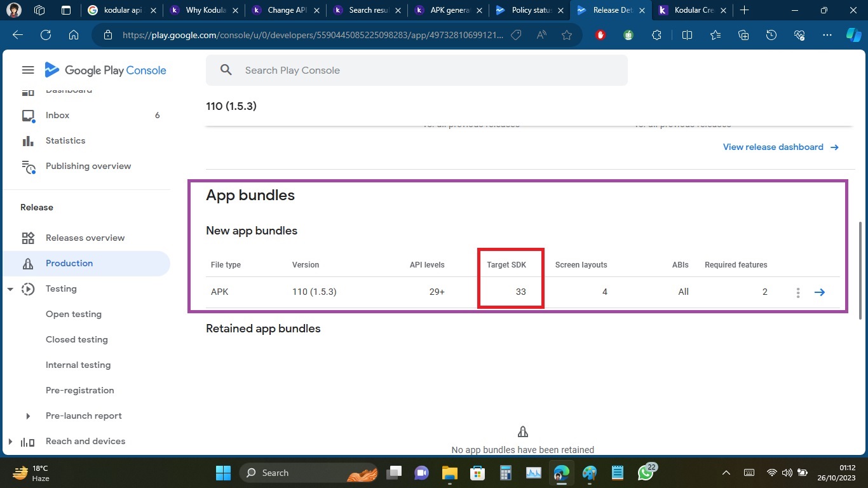The width and height of the screenshot is (868, 488).
Task: Open the red hand ad blocker extension
Action: pyautogui.click(x=600, y=36)
